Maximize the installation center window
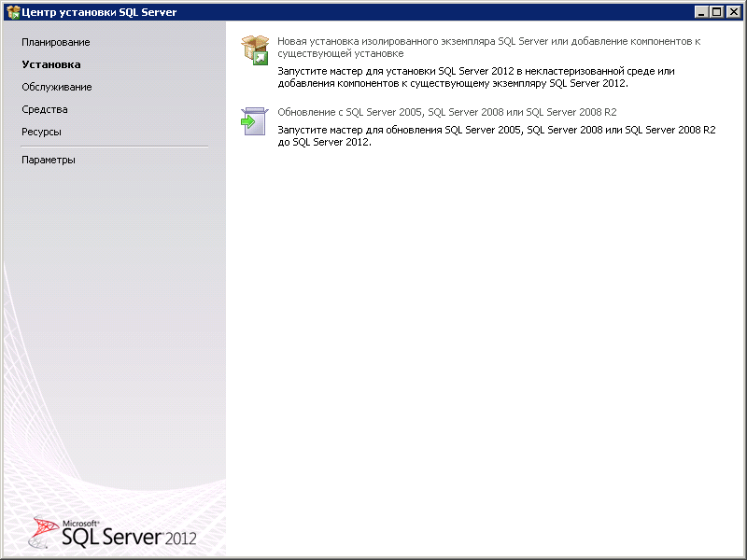The height and width of the screenshot is (560, 747). (714, 12)
